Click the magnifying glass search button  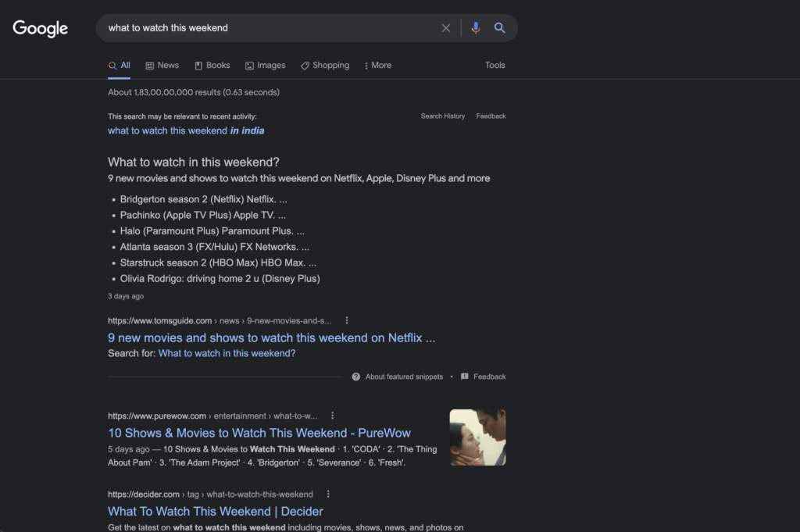click(500, 28)
